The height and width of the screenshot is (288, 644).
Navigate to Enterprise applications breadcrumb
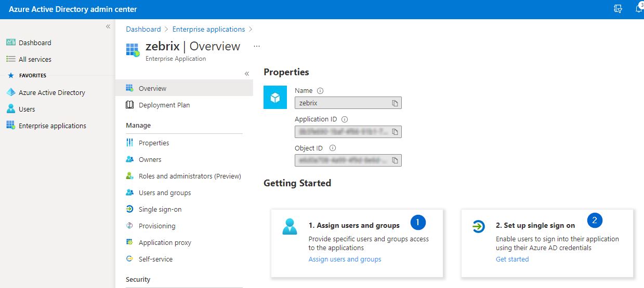(x=208, y=29)
